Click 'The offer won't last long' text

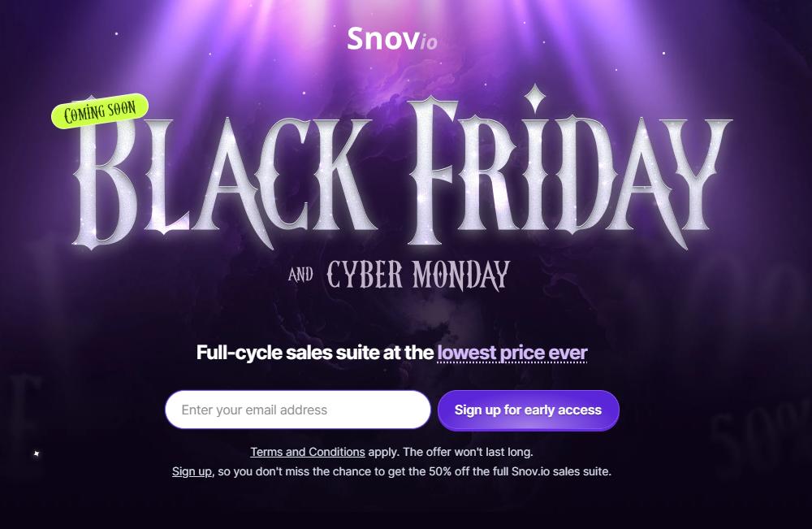point(468,452)
